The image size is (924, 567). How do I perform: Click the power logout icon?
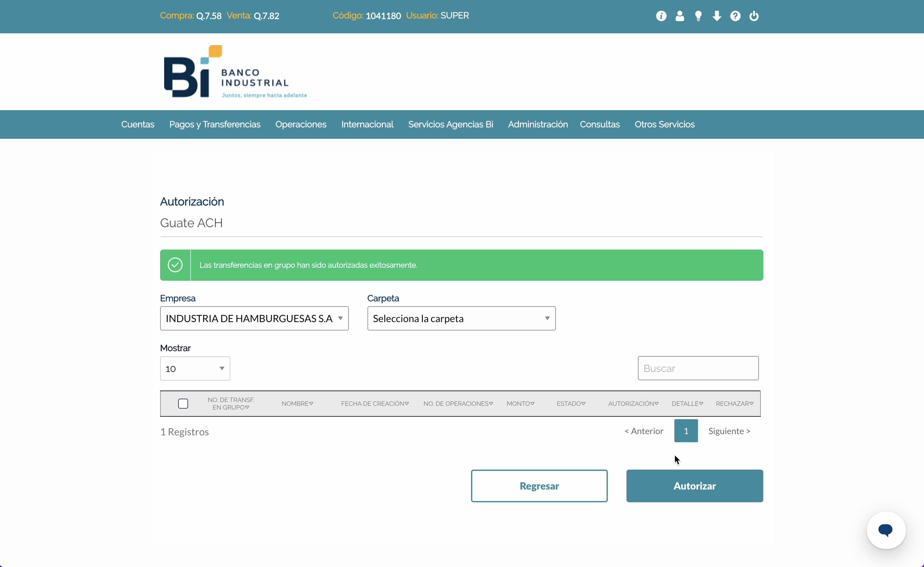pyautogui.click(x=754, y=16)
